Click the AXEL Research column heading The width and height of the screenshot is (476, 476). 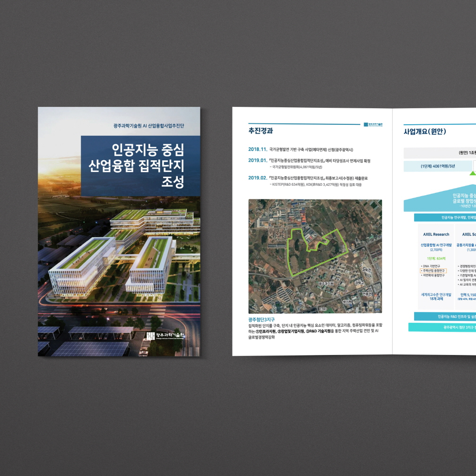tap(436, 234)
